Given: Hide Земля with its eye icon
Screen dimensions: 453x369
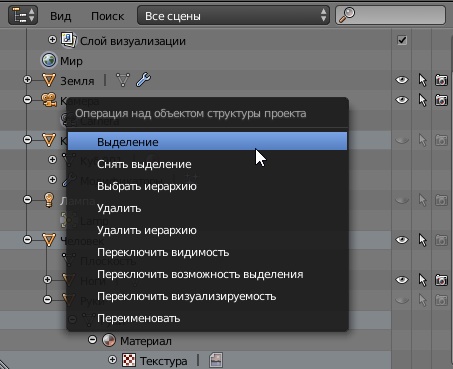Looking at the screenshot, I should (402, 80).
